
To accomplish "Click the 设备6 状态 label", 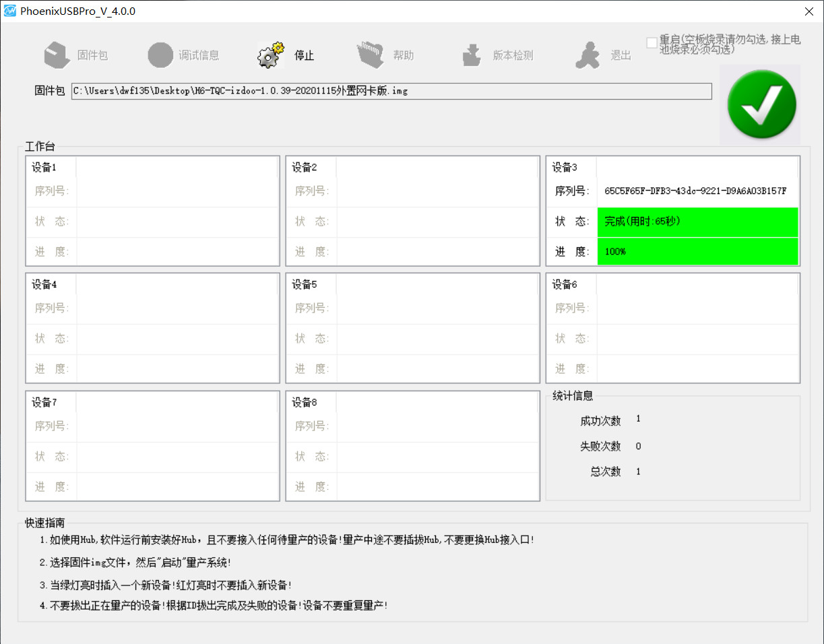I will point(572,338).
